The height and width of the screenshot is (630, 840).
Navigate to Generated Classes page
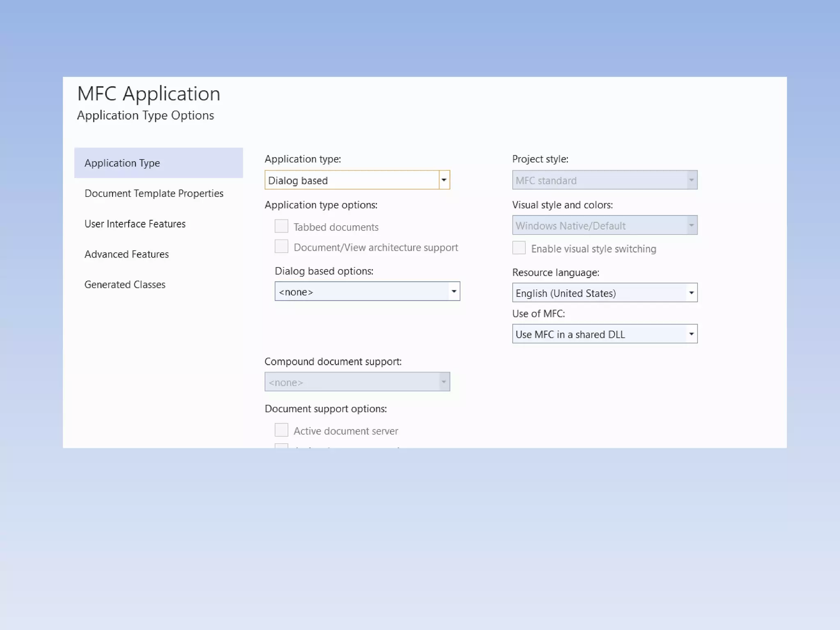pyautogui.click(x=125, y=284)
